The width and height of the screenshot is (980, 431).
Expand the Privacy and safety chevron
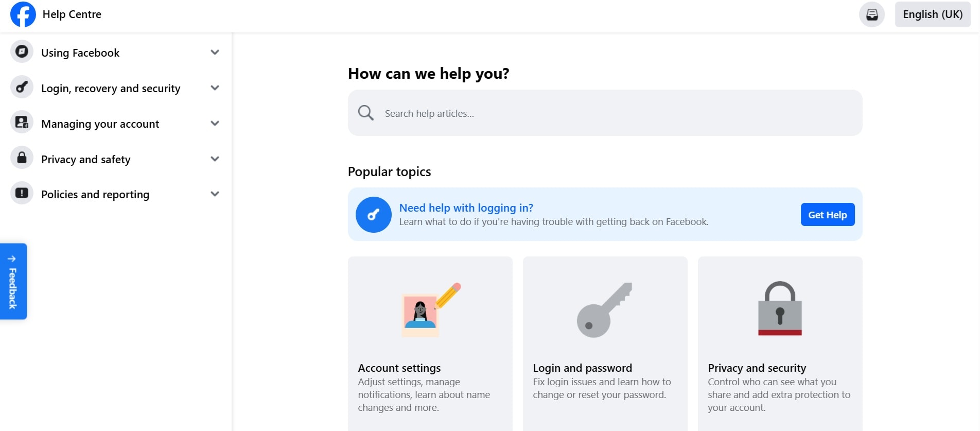coord(215,159)
